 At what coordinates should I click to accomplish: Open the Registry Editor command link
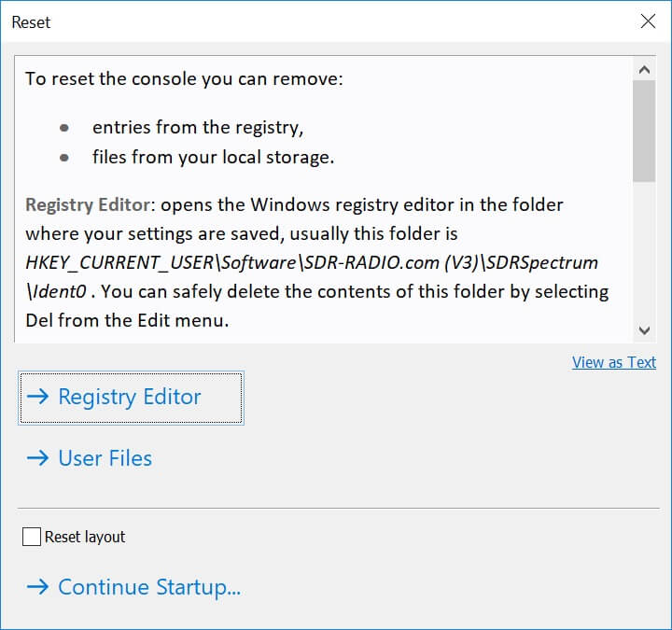tap(130, 398)
